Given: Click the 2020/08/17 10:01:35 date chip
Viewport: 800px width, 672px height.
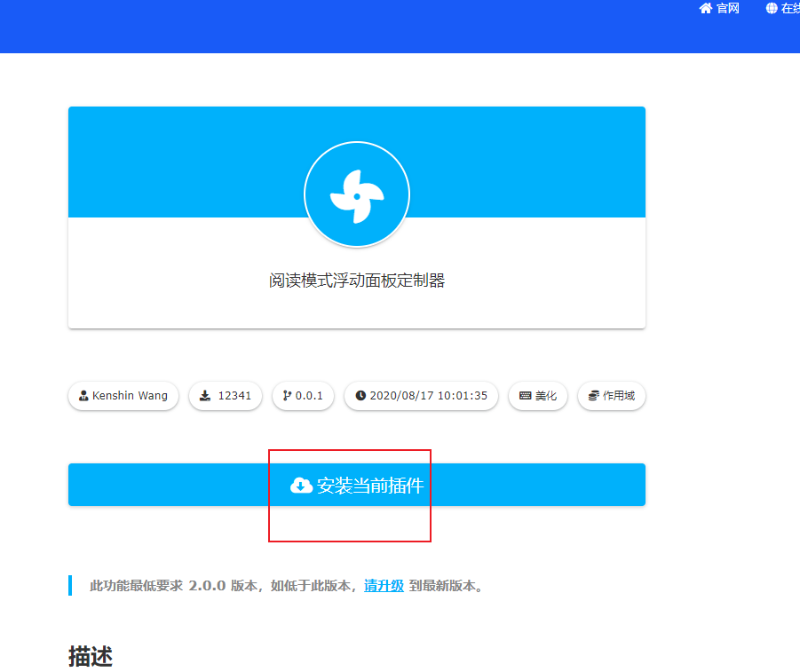Looking at the screenshot, I should [x=421, y=395].
